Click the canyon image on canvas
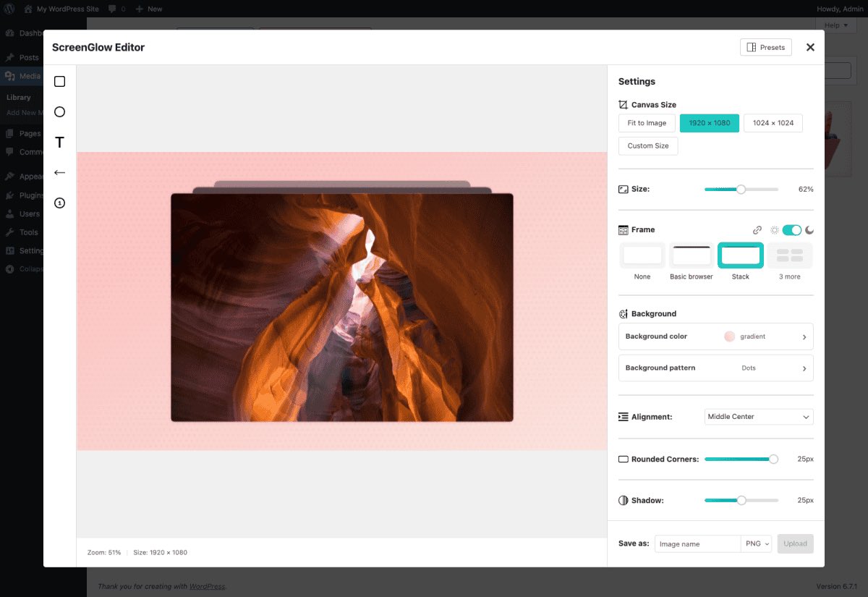The image size is (868, 597). coord(342,308)
